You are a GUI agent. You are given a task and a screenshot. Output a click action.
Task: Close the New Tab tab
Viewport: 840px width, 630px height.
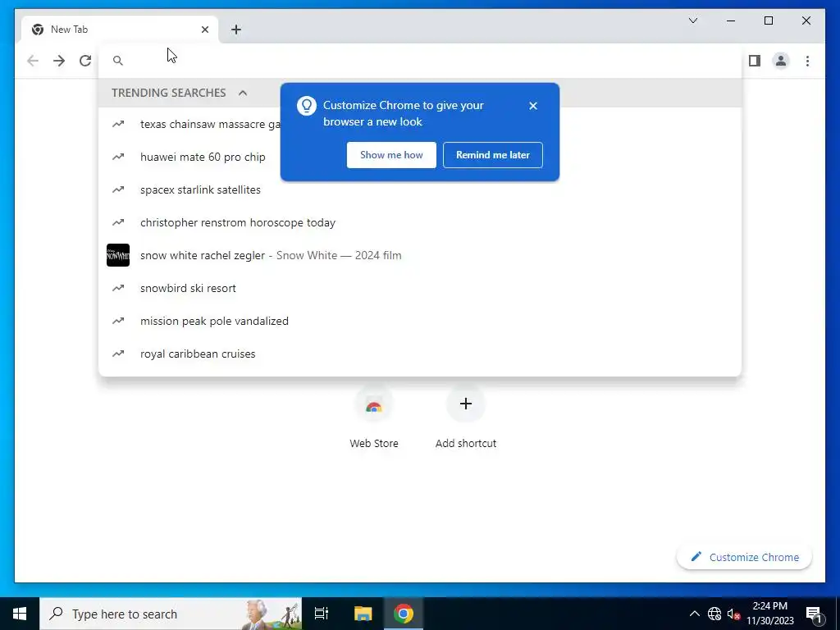tap(204, 30)
